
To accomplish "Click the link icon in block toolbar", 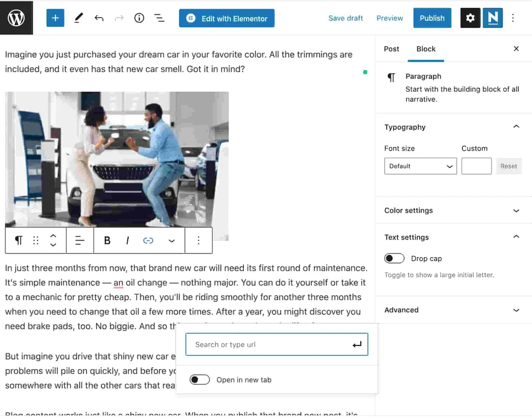I will (x=148, y=240).
